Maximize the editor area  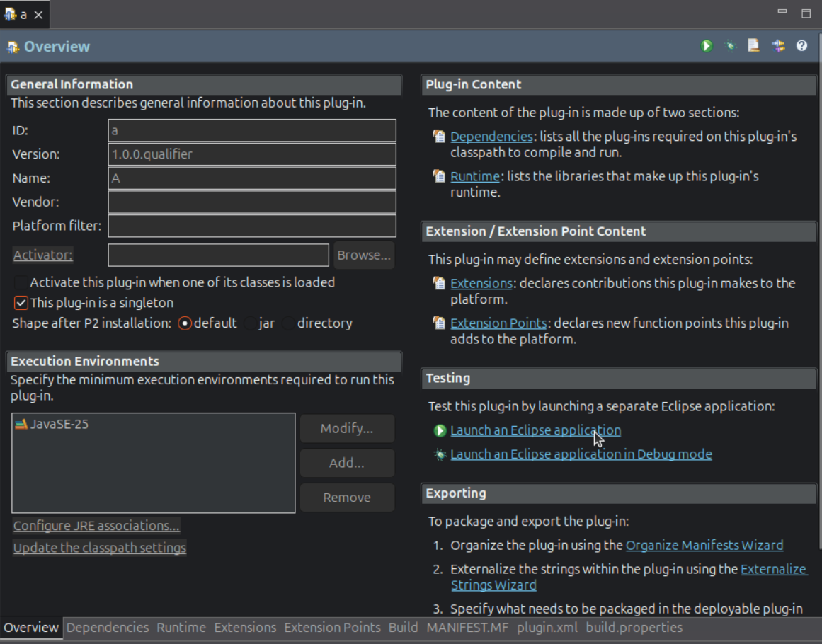[x=806, y=13]
